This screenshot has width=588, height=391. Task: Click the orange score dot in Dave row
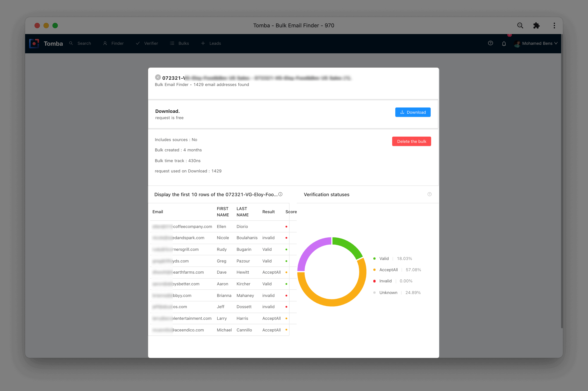coord(286,272)
